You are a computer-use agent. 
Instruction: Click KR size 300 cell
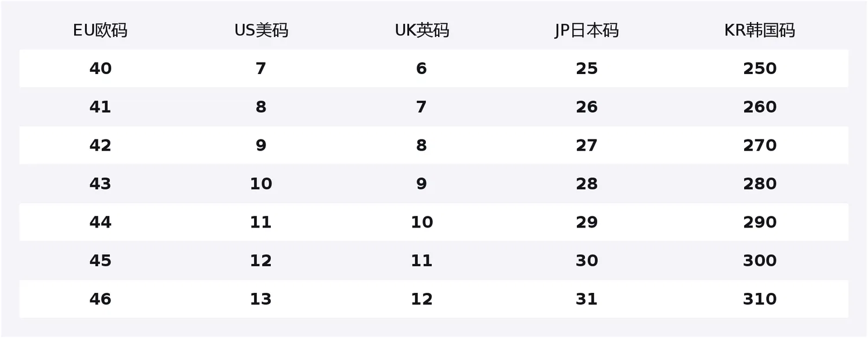click(x=760, y=260)
